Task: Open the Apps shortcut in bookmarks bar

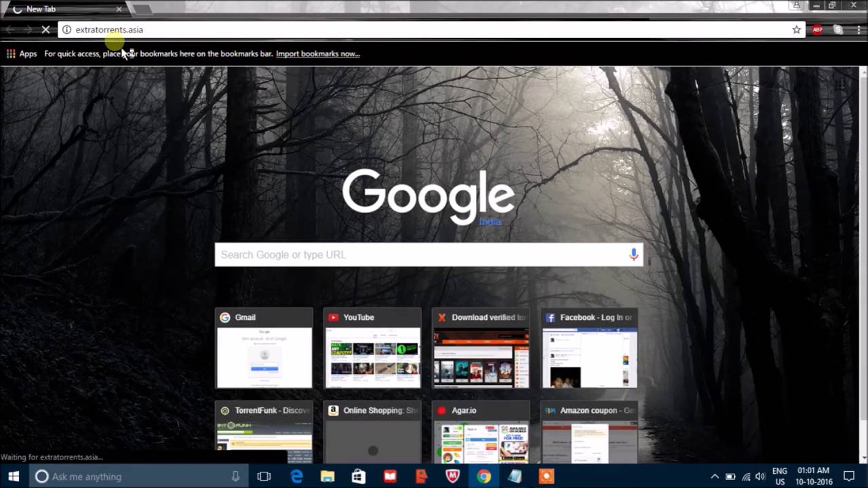Action: click(x=22, y=54)
